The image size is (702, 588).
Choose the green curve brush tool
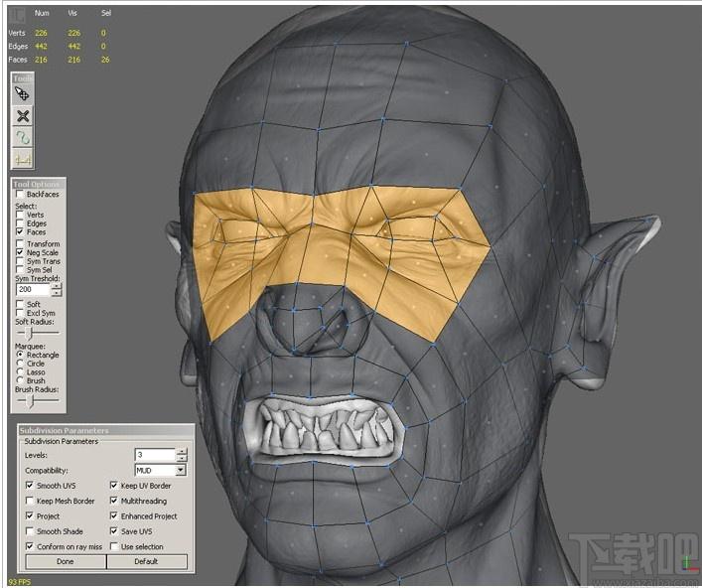click(23, 137)
